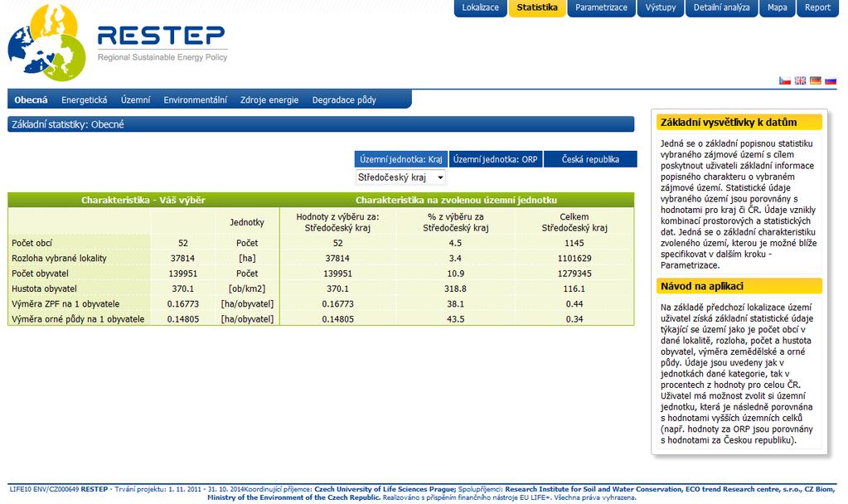
Task: Click the 'Charakteristika - Váš výběr' table header
Action: (143, 200)
